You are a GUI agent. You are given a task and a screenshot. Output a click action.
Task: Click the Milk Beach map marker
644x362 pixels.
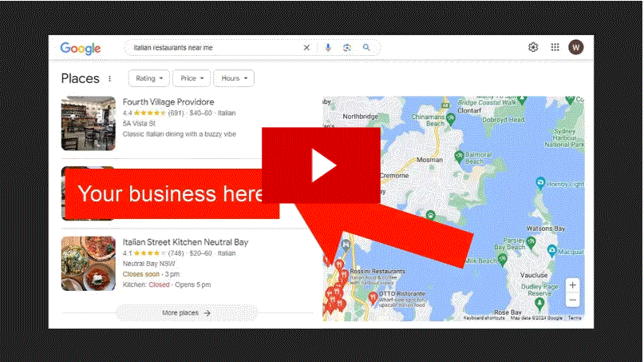click(502, 260)
